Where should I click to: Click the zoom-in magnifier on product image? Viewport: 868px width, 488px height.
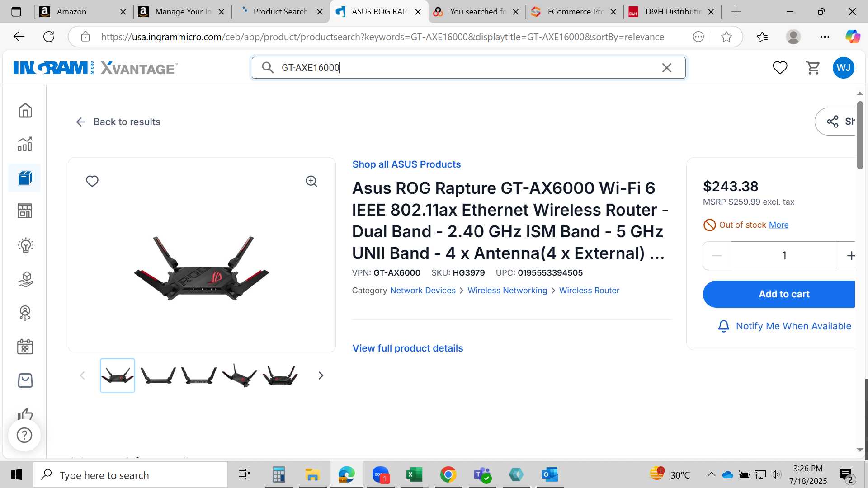[x=311, y=181]
